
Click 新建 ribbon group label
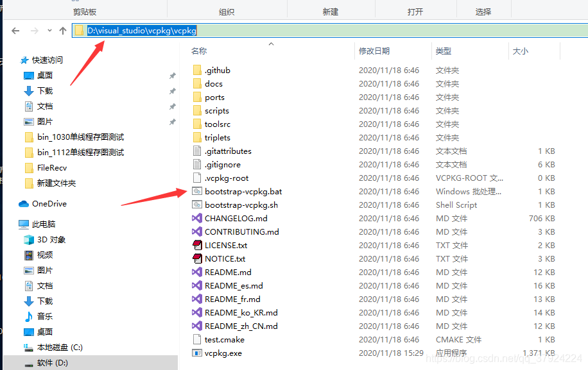tap(331, 12)
